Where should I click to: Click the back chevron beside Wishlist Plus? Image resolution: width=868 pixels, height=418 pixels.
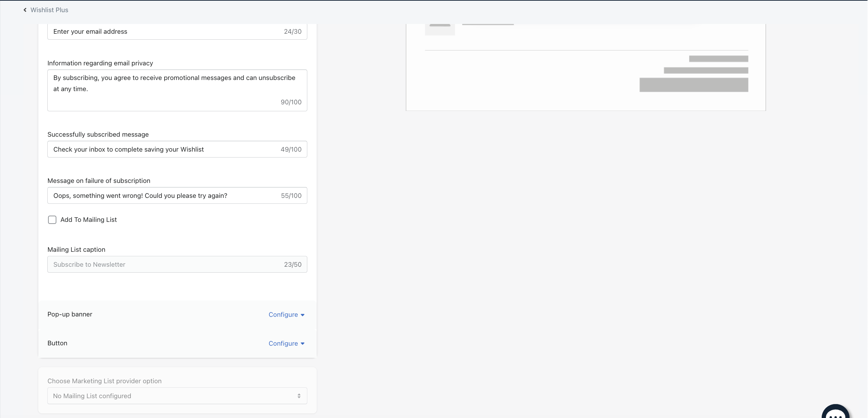[x=25, y=10]
